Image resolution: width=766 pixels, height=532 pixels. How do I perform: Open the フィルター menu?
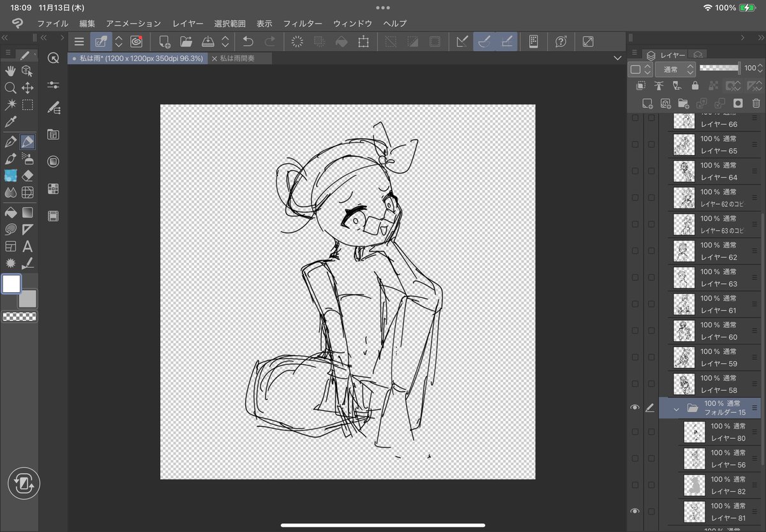pyautogui.click(x=303, y=24)
